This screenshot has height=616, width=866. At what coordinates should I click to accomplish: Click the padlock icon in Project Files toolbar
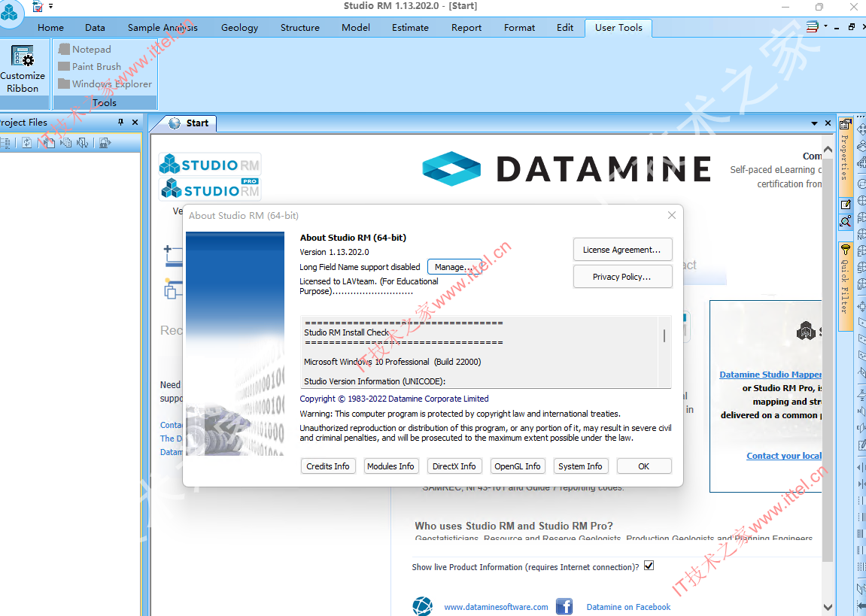(105, 143)
